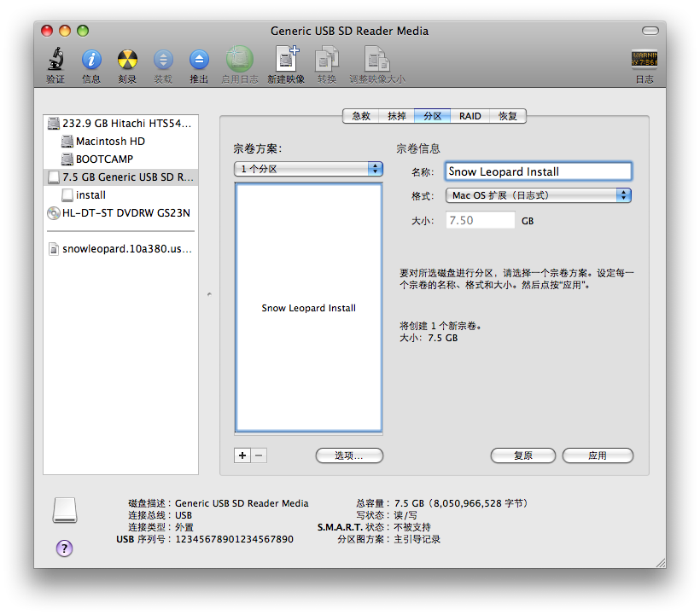The width and height of the screenshot is (700, 615).
Task: Click connection type 外置 text
Action: 184,527
